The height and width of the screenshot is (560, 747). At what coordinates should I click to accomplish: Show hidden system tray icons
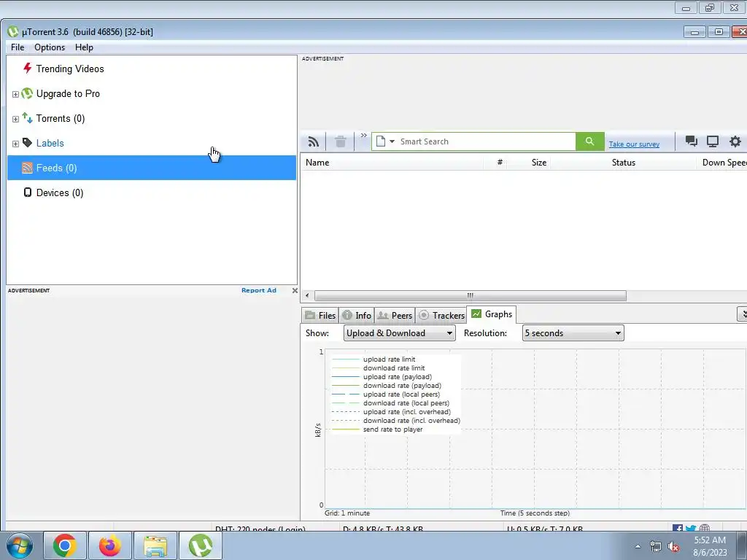[638, 547]
